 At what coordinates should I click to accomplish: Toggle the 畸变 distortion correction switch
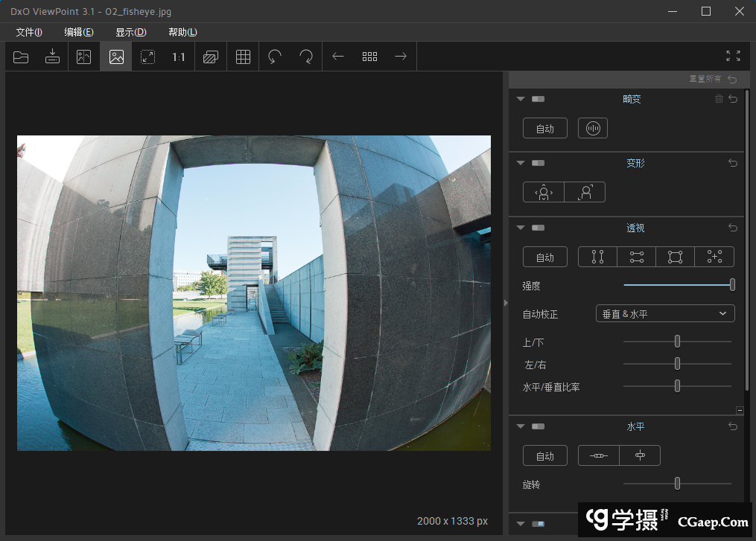point(539,99)
